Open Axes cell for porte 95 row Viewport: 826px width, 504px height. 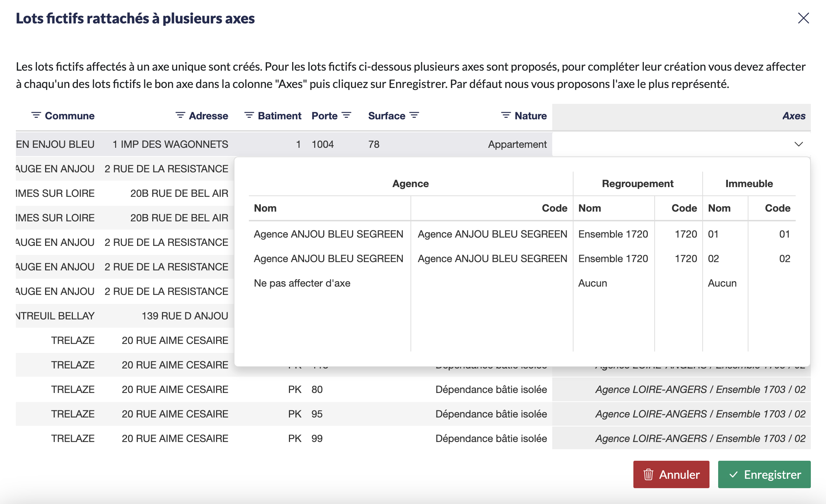click(x=700, y=414)
